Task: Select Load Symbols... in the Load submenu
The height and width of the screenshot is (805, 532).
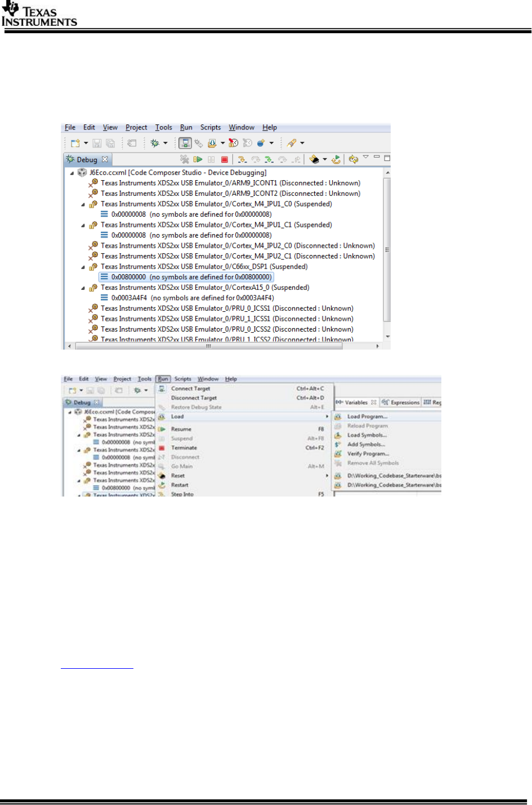Action: pyautogui.click(x=367, y=435)
